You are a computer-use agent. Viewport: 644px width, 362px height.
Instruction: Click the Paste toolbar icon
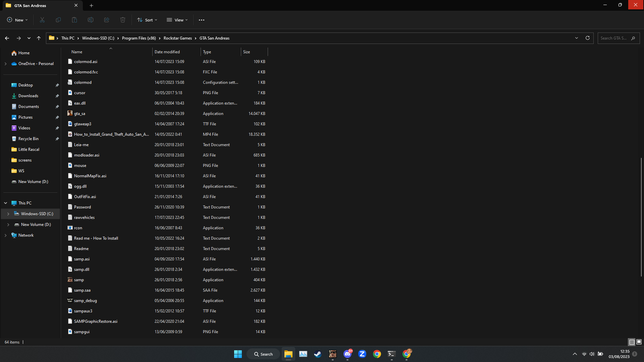(74, 20)
